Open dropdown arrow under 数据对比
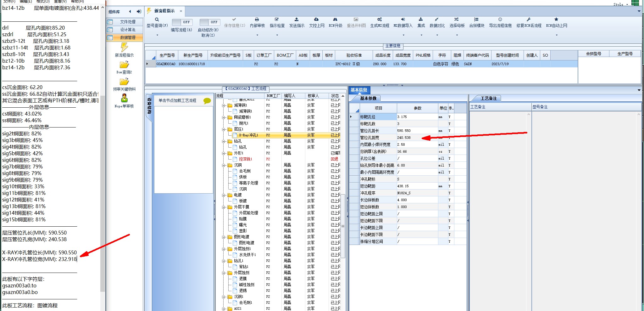Screen dimensions: 644x311 437,35
